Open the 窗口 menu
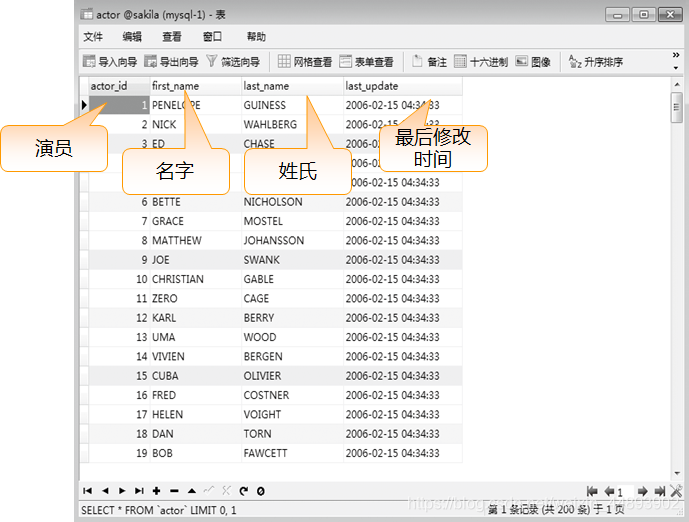Image resolution: width=689 pixels, height=522 pixels. 212,36
